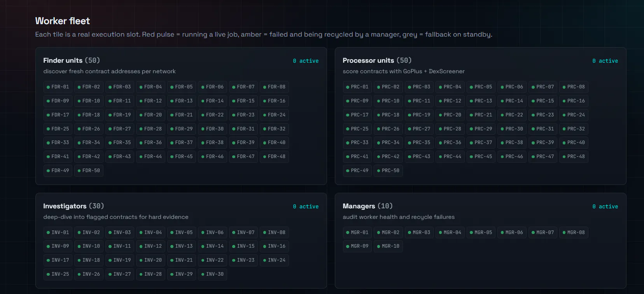
Task: Click the PRC-30 tile
Action: point(512,129)
